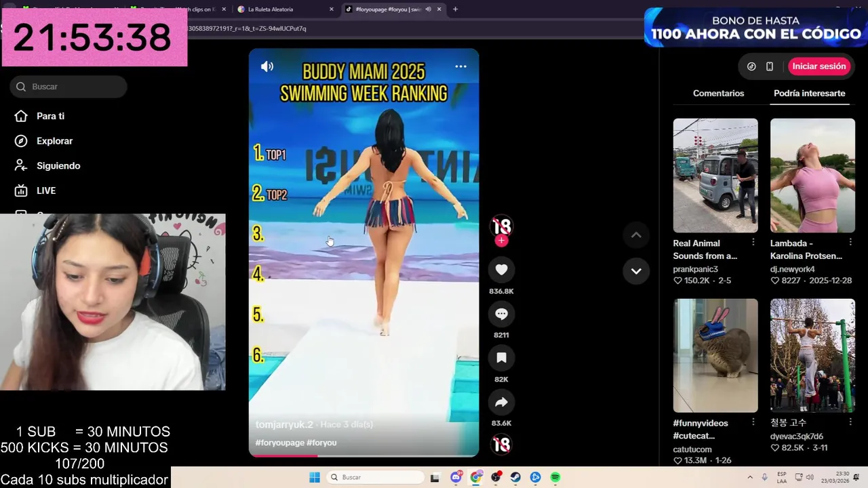Seek along the video progress bar
The image size is (868, 488).
pyautogui.click(x=363, y=455)
